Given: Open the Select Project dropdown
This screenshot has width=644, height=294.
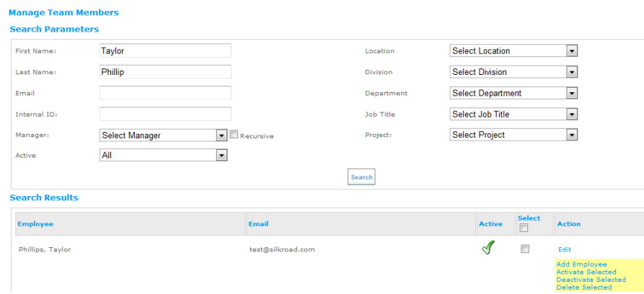Looking at the screenshot, I should [513, 135].
